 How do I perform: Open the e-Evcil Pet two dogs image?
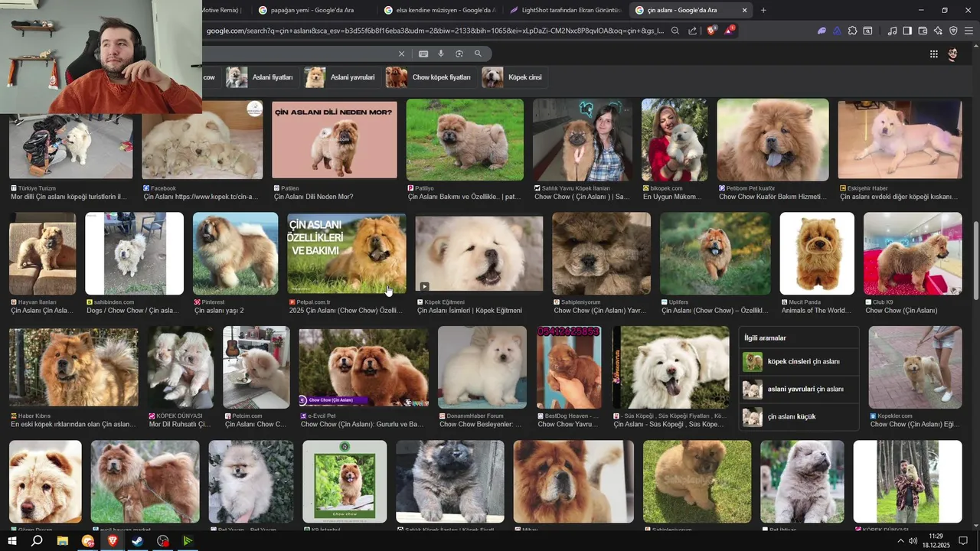[364, 367]
